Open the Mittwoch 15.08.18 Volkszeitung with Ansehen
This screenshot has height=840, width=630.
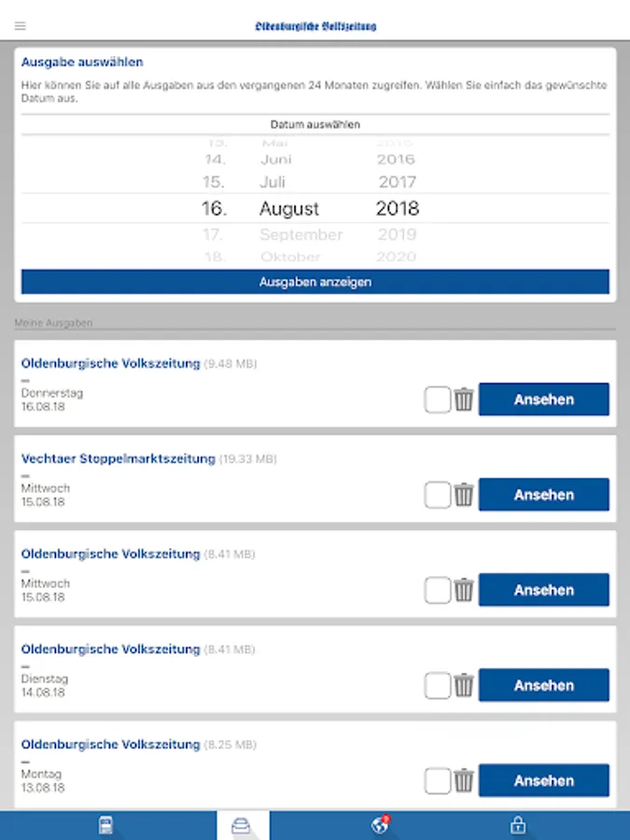click(x=544, y=590)
